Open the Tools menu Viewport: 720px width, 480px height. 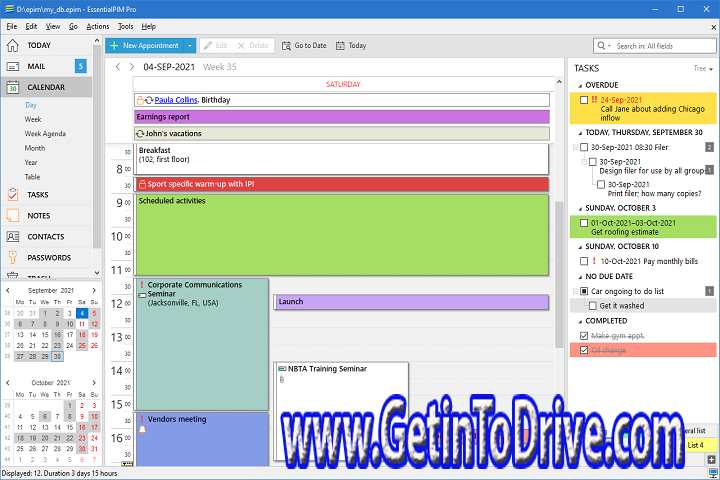click(125, 27)
